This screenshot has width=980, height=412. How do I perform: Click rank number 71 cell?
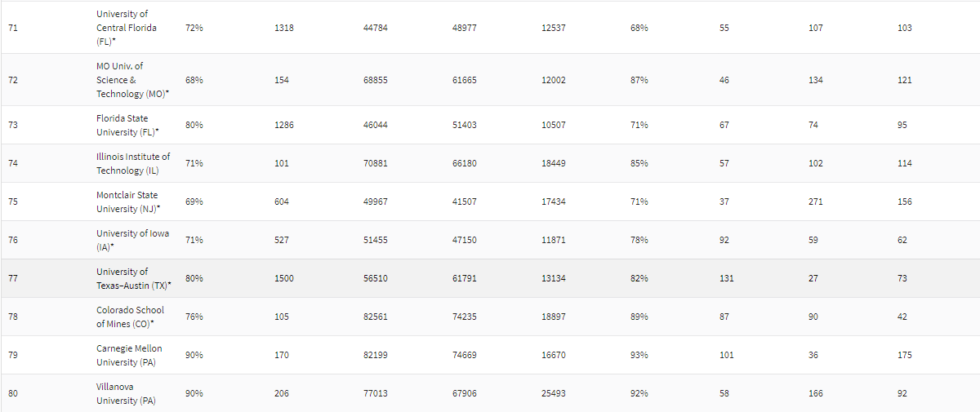pos(12,28)
